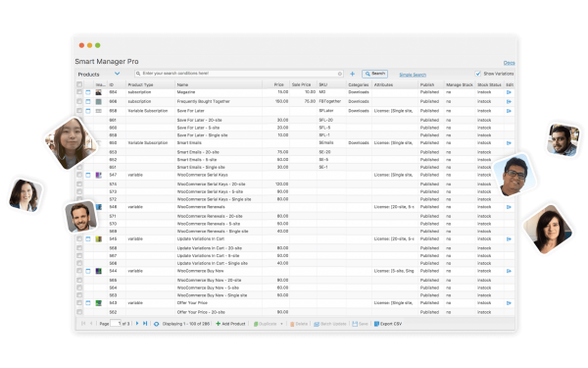Screen dimensions: 588x368
Task: Open edit icon for Save For Later row
Action: click(x=509, y=111)
